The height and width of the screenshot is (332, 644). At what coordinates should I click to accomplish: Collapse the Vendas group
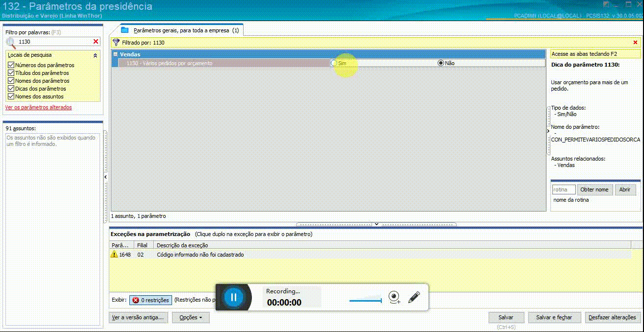point(115,54)
